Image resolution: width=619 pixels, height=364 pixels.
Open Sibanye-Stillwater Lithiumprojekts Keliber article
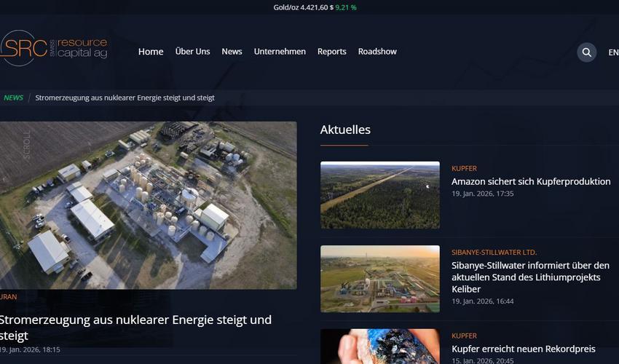531,277
